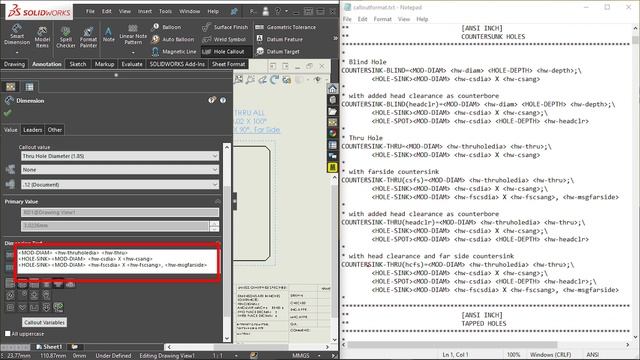The width and height of the screenshot is (640, 360).
Task: Click the add-sheet icon next to Sheet1
Action: (x=74, y=347)
